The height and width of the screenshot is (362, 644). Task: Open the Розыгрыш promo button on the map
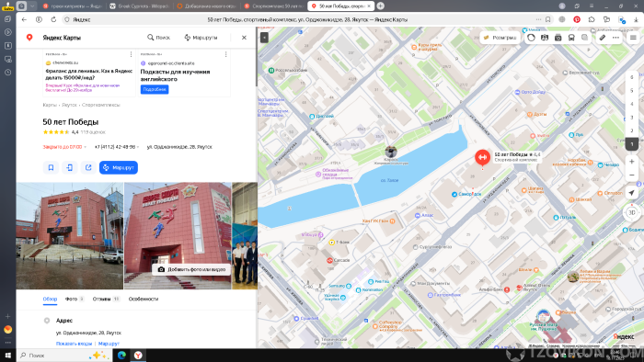tap(500, 38)
